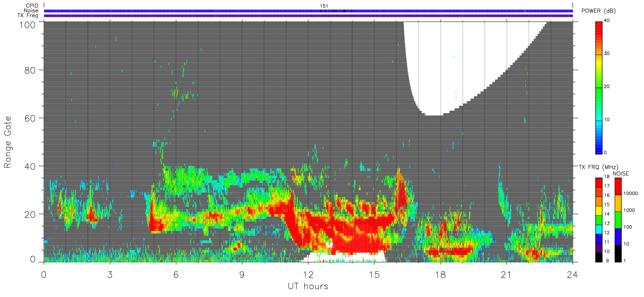Select the CPID value 151

coord(324,6)
